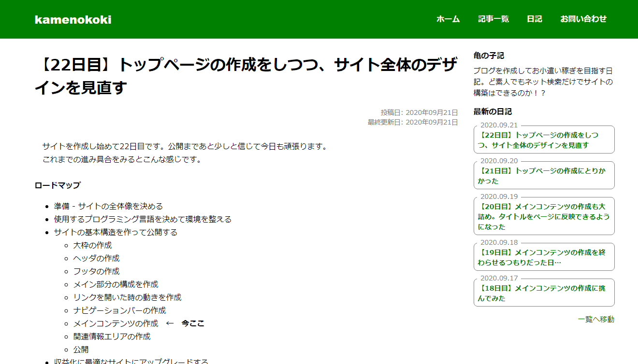Select 記事一覧 in the navigation bar
The width and height of the screenshot is (638, 364).
click(x=493, y=19)
